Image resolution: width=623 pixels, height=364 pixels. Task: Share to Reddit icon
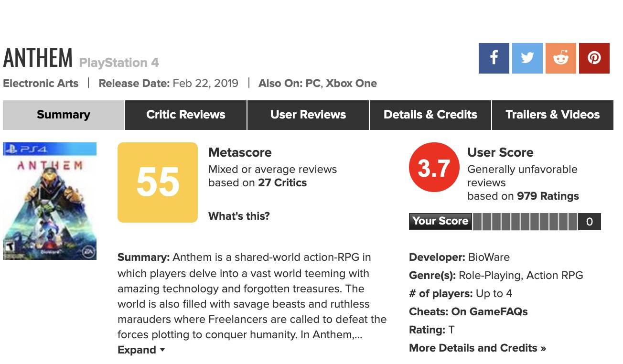click(x=560, y=58)
